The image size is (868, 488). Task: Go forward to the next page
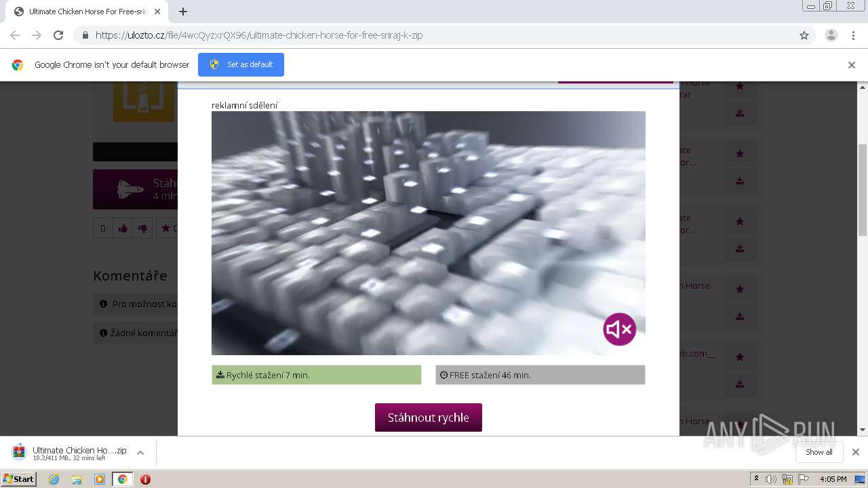tap(37, 35)
